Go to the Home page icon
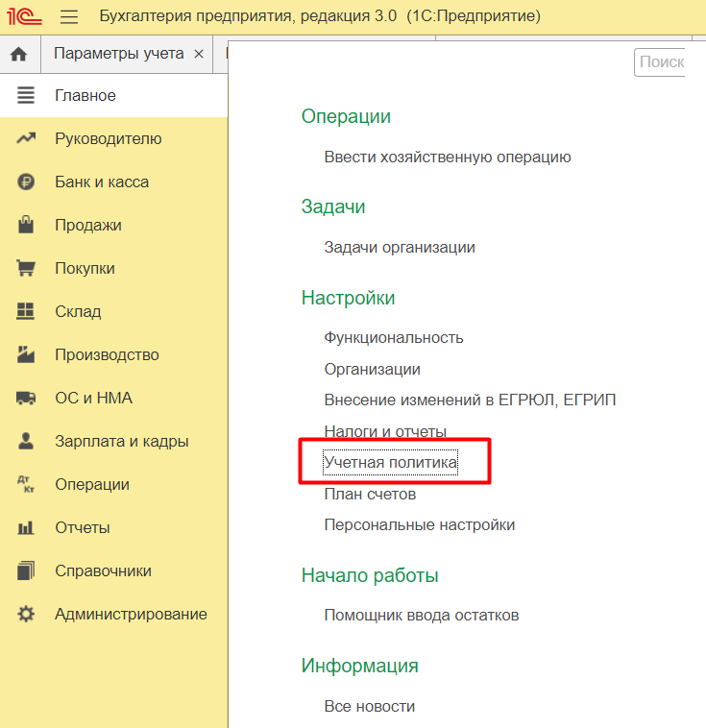The image size is (706, 728). coord(19,54)
